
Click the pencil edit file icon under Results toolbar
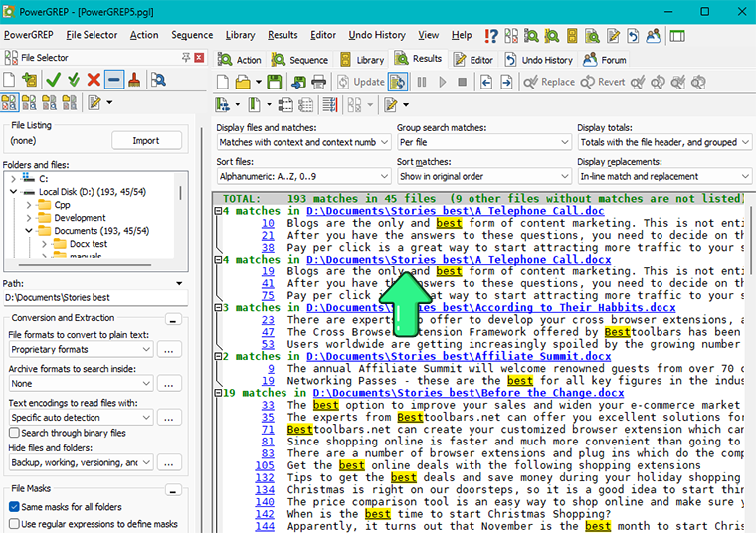tap(390, 105)
